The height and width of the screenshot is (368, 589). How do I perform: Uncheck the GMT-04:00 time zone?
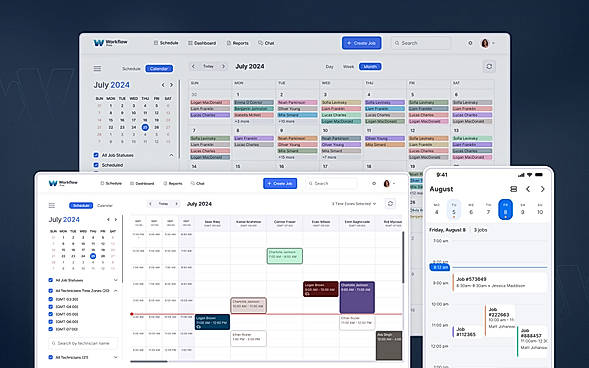(x=51, y=307)
